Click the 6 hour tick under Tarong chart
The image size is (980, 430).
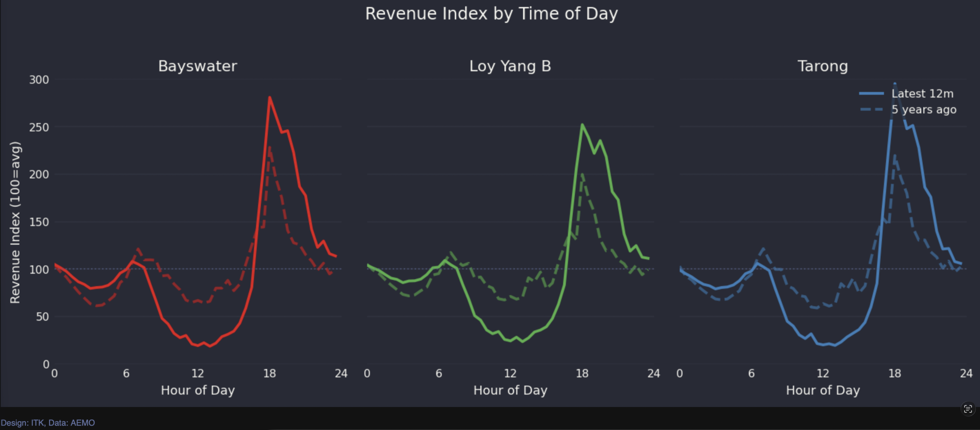751,373
